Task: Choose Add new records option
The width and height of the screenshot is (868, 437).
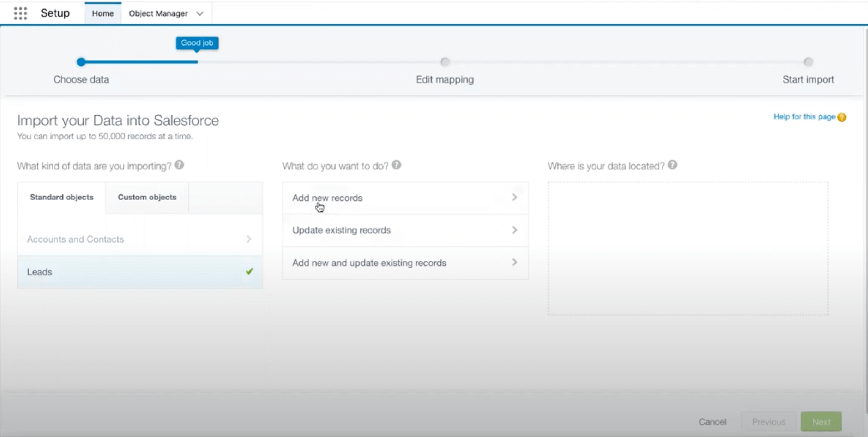Action: (x=405, y=198)
